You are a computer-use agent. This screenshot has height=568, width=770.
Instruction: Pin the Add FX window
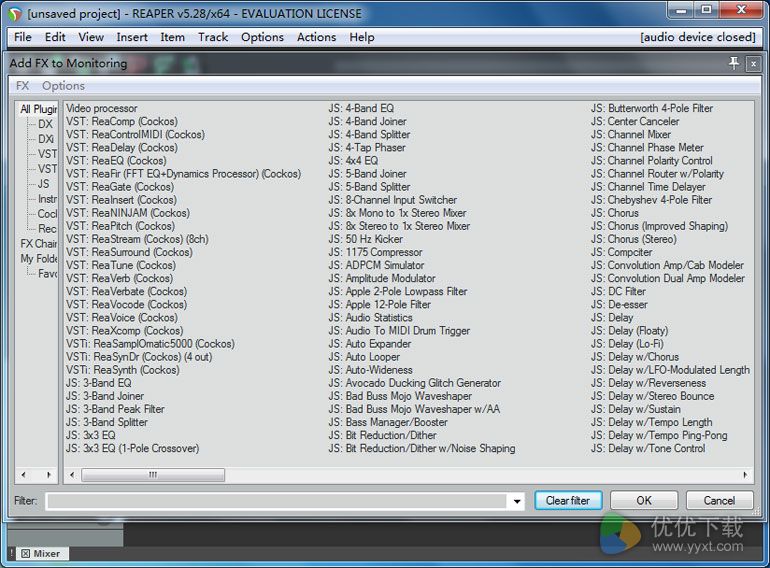(734, 63)
